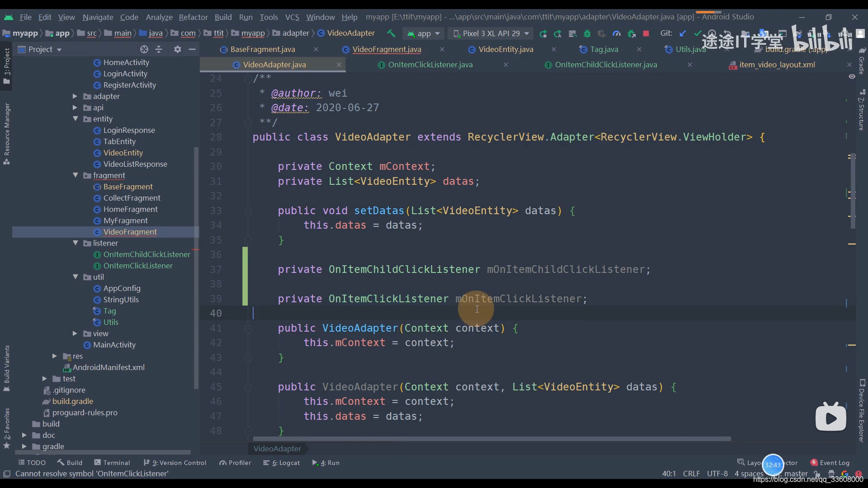
Task: Select build.gradle in project tree
Action: 72,401
